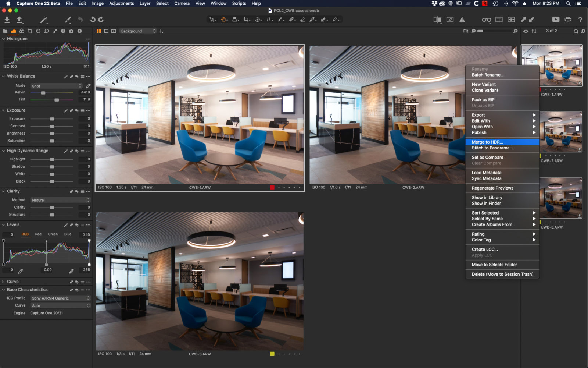Toggle the eye preview icon above thumbnails

click(x=526, y=31)
